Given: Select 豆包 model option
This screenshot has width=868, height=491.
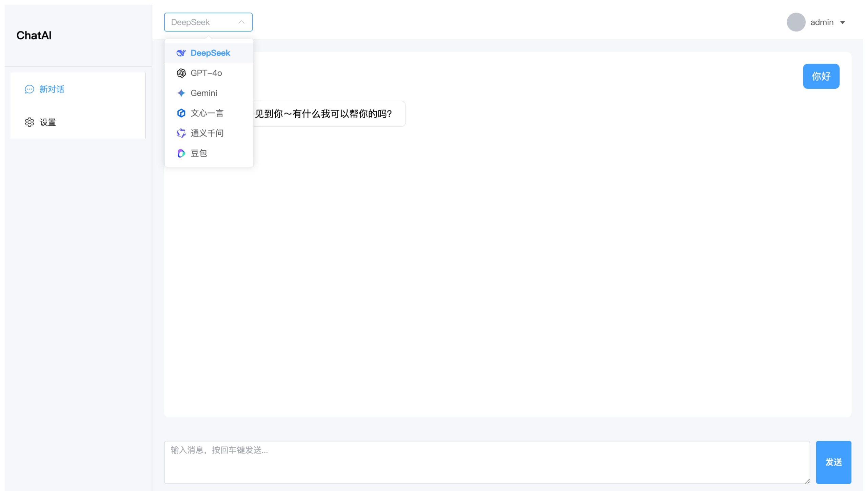Looking at the screenshot, I should click(x=209, y=153).
